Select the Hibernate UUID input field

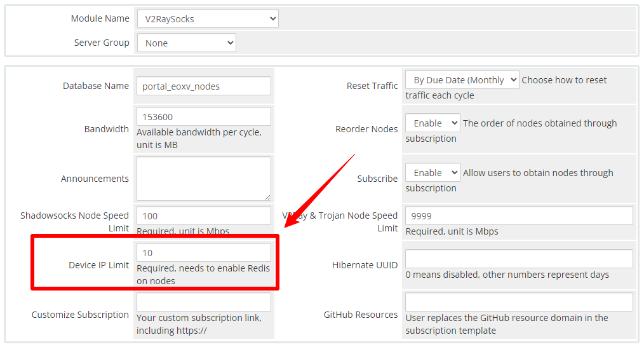(x=519, y=259)
